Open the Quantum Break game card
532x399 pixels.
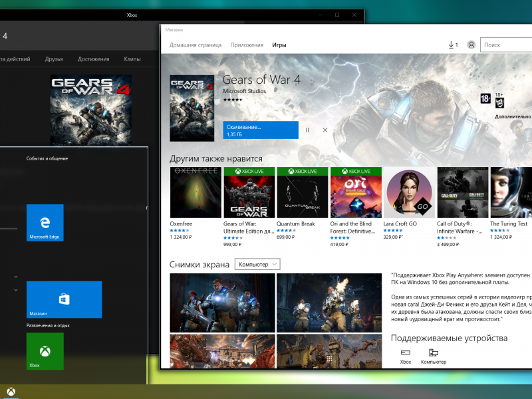point(303,203)
